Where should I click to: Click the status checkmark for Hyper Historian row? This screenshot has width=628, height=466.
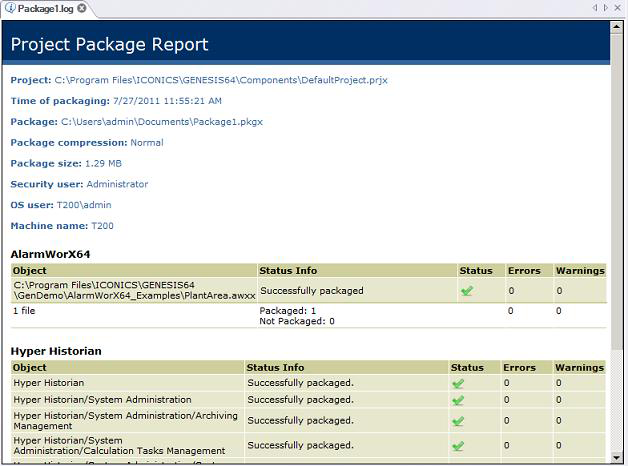(458, 383)
